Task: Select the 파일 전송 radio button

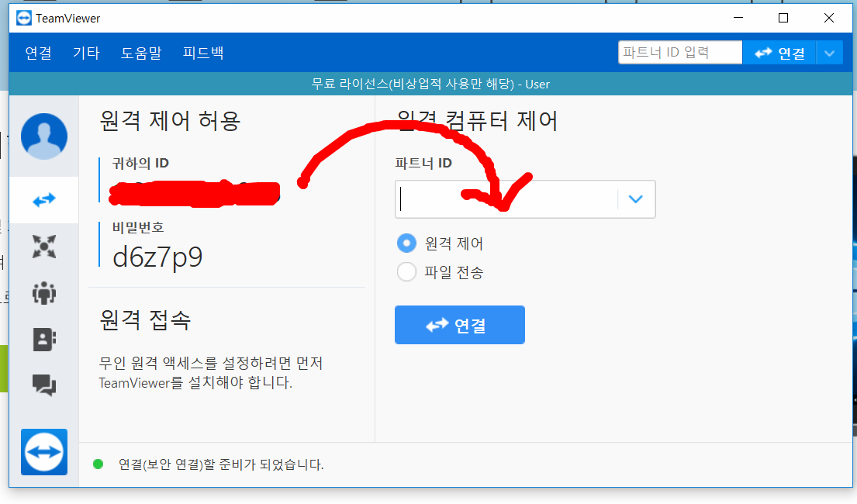Action: click(406, 271)
